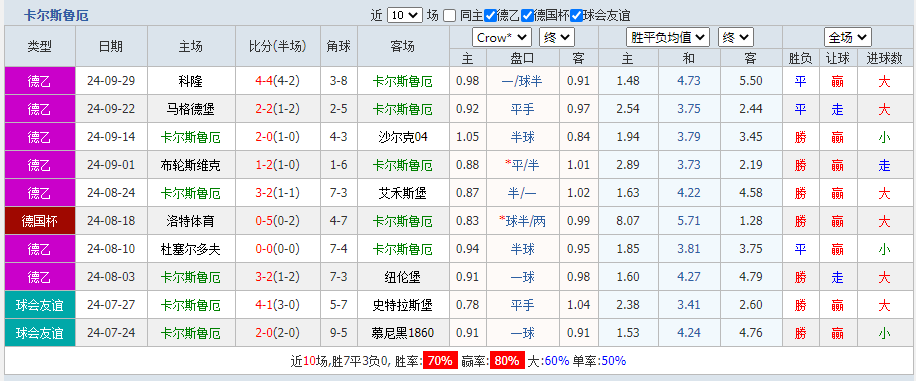Click 科隆 home team name
The image size is (916, 381).
point(190,81)
